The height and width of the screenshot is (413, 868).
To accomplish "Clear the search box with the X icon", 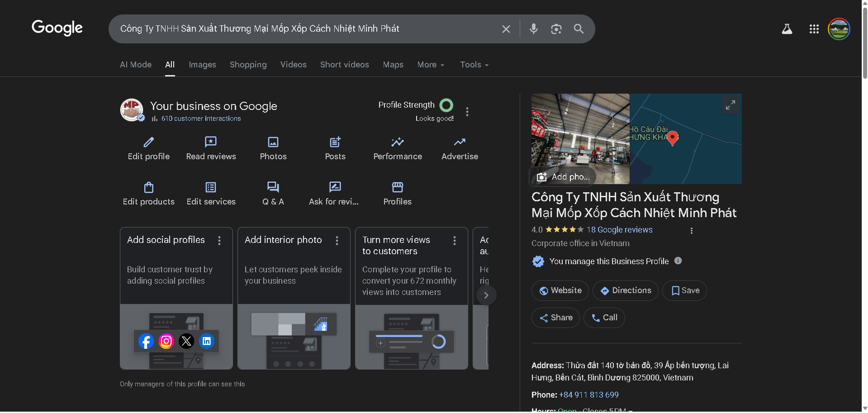I will pyautogui.click(x=506, y=29).
